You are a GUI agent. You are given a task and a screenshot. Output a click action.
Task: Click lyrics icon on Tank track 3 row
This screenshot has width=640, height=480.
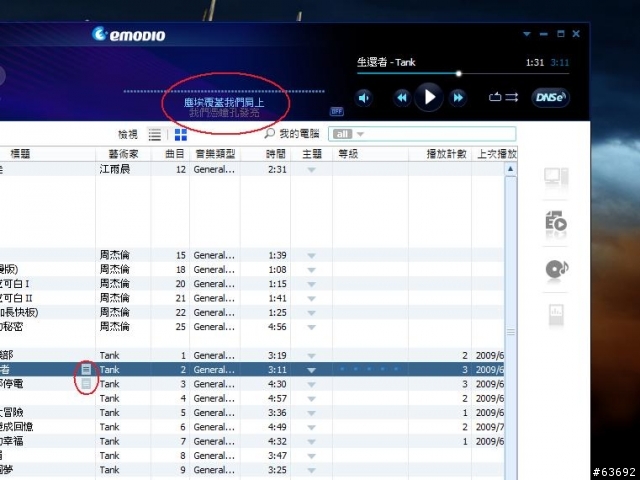coord(86,383)
